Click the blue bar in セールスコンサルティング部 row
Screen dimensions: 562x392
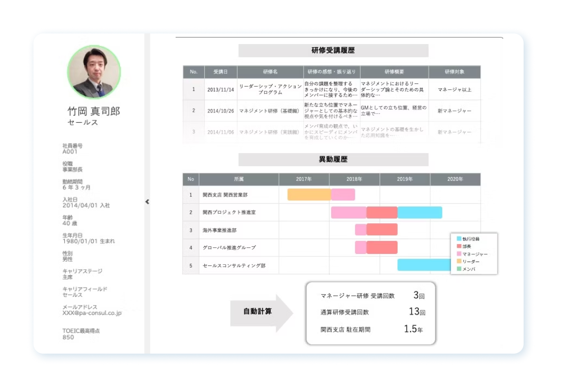click(x=424, y=265)
